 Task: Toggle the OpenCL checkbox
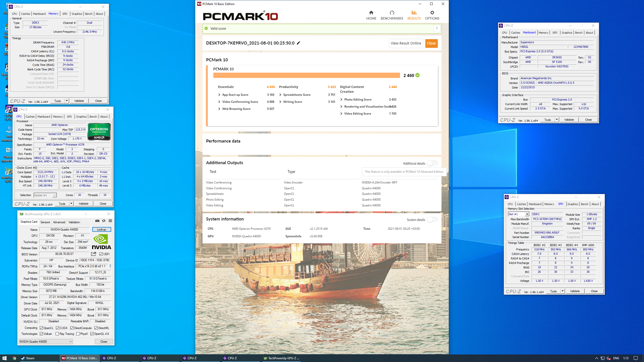(x=41, y=328)
